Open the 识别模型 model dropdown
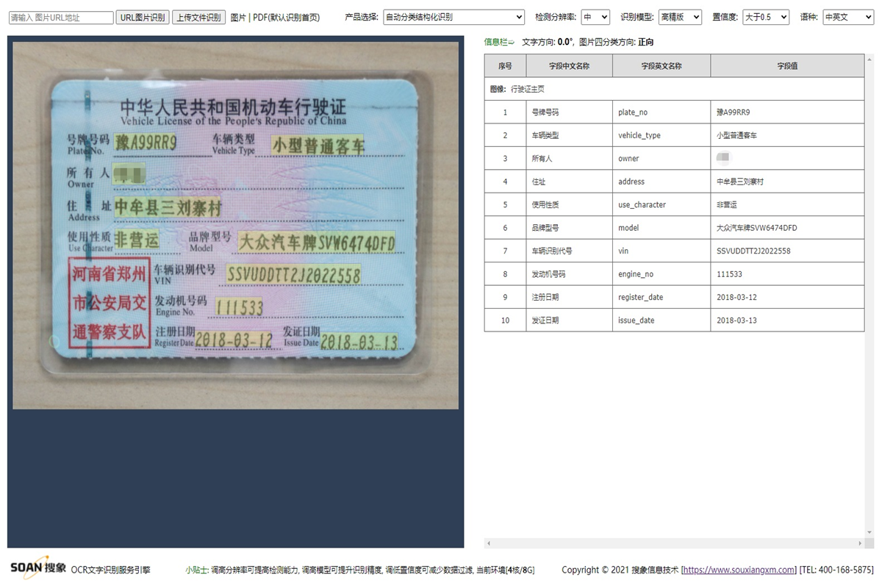882x588 pixels. (x=679, y=17)
